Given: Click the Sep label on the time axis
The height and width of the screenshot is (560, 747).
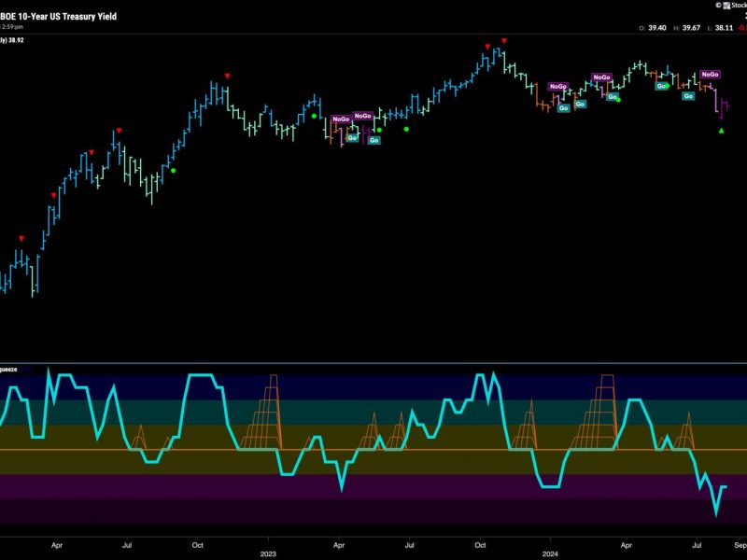Looking at the screenshot, I should 740,545.
